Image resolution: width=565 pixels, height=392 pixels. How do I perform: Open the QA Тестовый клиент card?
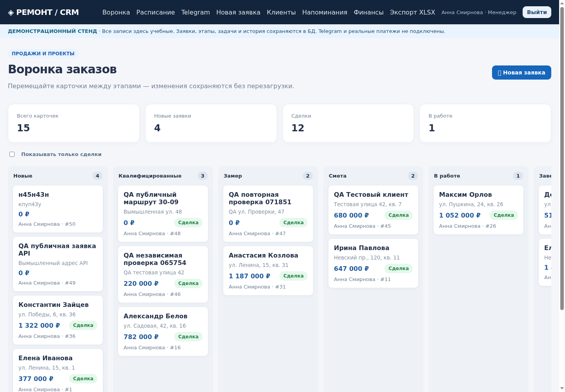click(x=374, y=210)
